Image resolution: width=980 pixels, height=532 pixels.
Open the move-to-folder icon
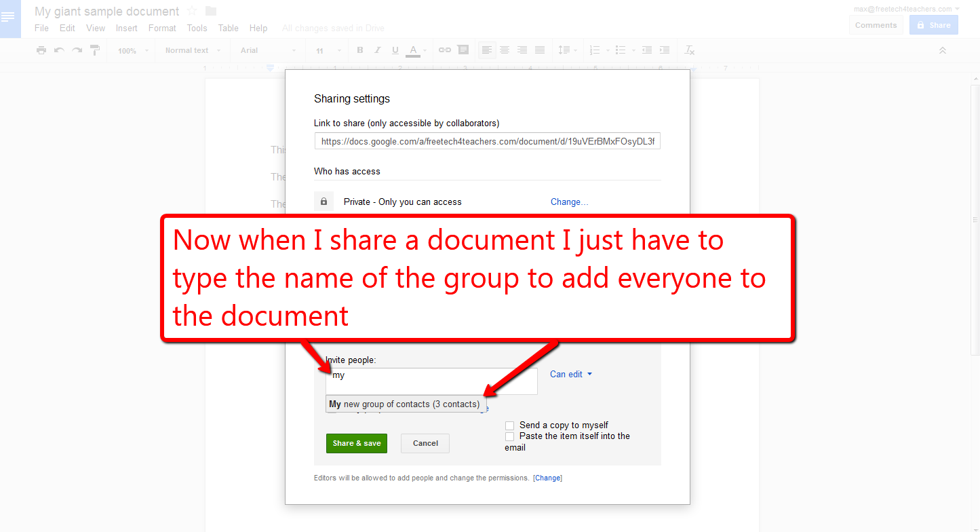(211, 11)
